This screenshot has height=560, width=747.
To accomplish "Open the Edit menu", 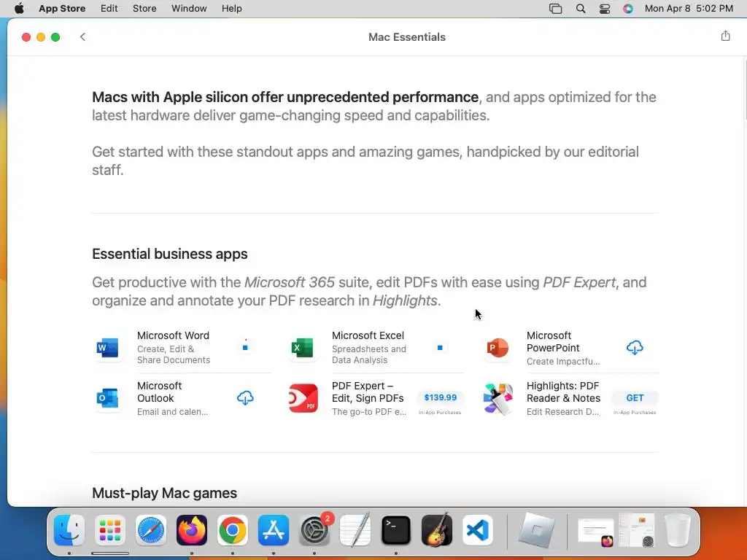I will (109, 9).
